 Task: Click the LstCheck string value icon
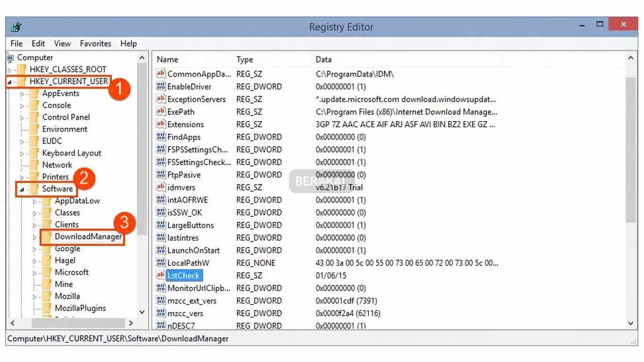tap(161, 276)
